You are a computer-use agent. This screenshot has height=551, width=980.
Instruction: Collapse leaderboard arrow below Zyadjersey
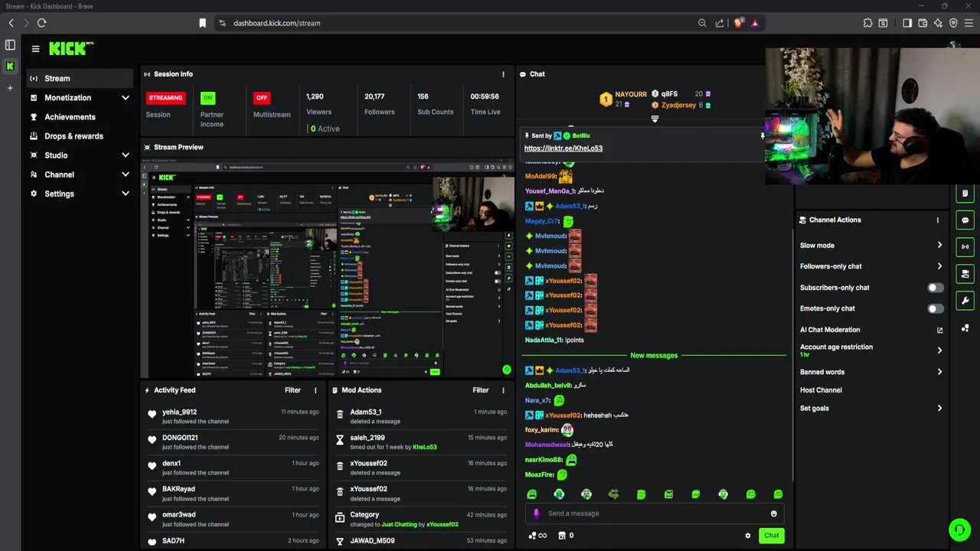[x=655, y=119]
